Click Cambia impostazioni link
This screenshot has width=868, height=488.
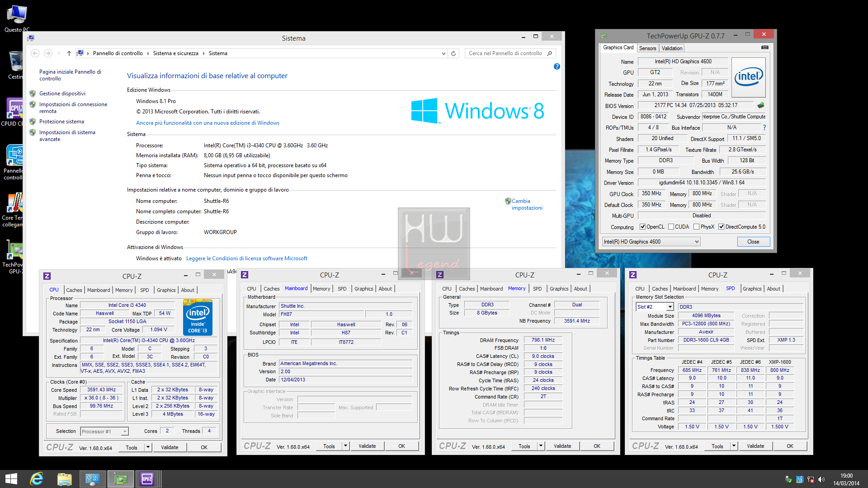point(527,204)
